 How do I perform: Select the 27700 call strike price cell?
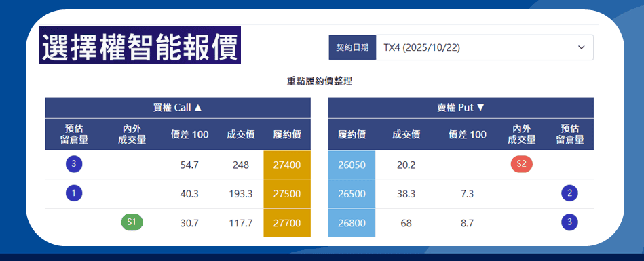click(287, 223)
